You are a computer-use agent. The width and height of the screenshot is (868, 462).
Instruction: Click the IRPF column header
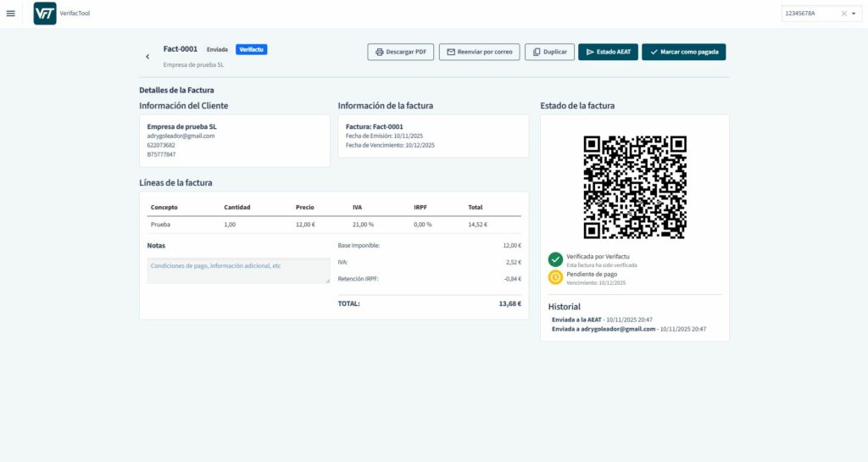(x=420, y=208)
